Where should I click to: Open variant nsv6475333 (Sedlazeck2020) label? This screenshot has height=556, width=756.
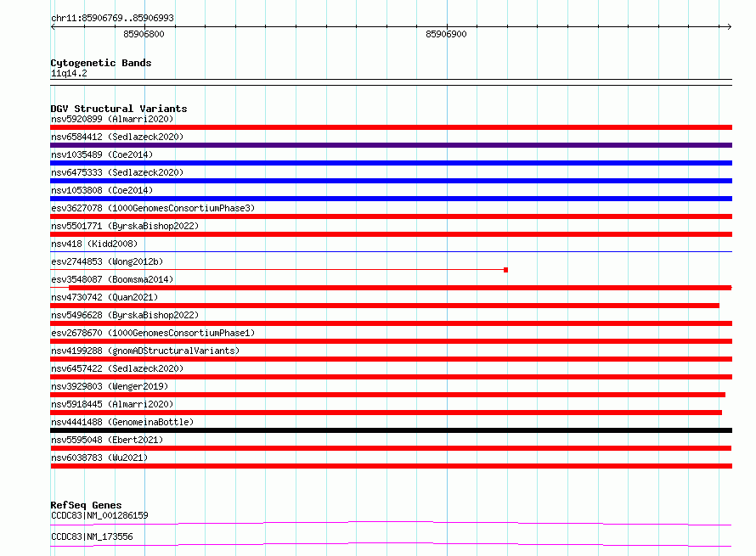pos(117,172)
